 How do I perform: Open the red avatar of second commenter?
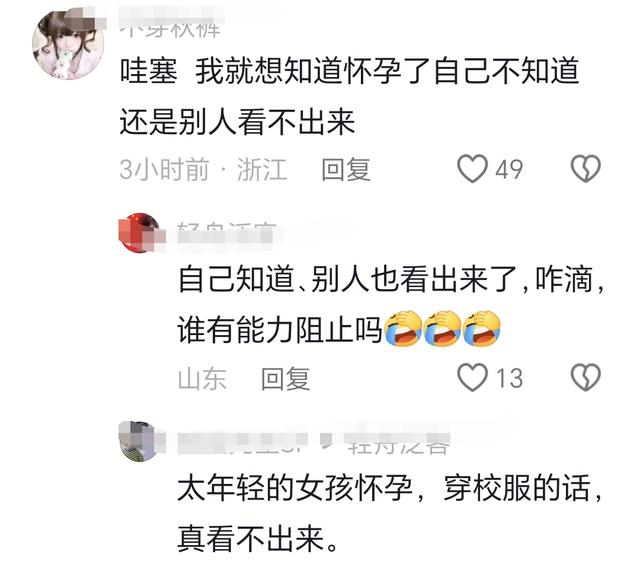(x=139, y=233)
